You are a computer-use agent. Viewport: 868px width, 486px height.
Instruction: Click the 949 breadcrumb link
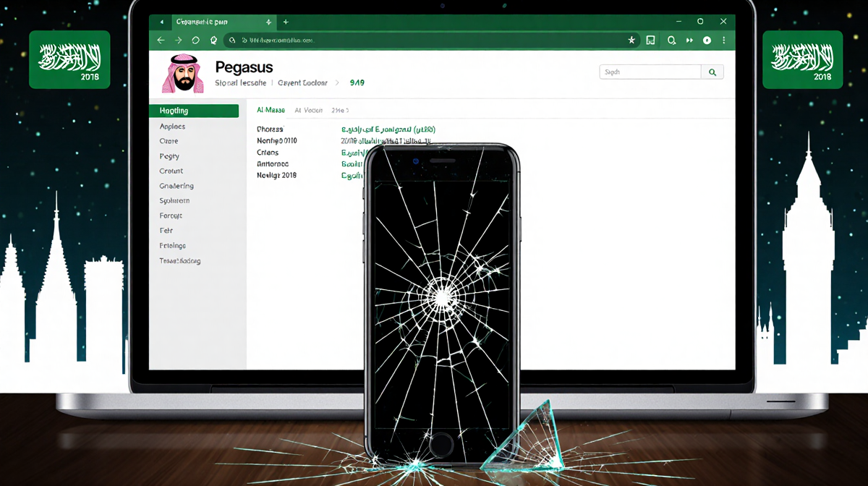click(x=356, y=82)
